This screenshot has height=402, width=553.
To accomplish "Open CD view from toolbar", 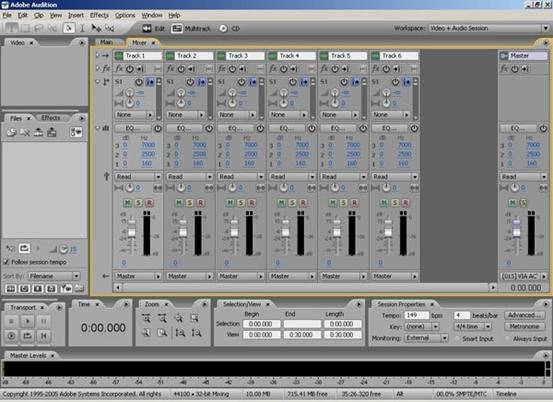I will click(x=229, y=29).
